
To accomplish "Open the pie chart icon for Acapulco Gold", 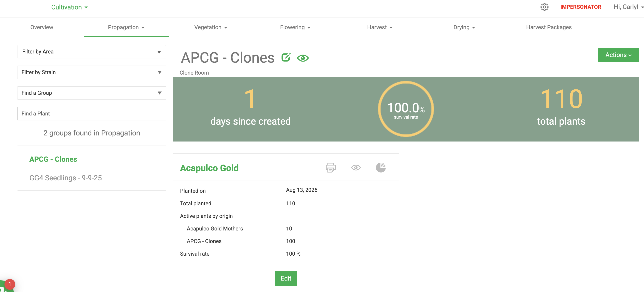I will point(381,168).
